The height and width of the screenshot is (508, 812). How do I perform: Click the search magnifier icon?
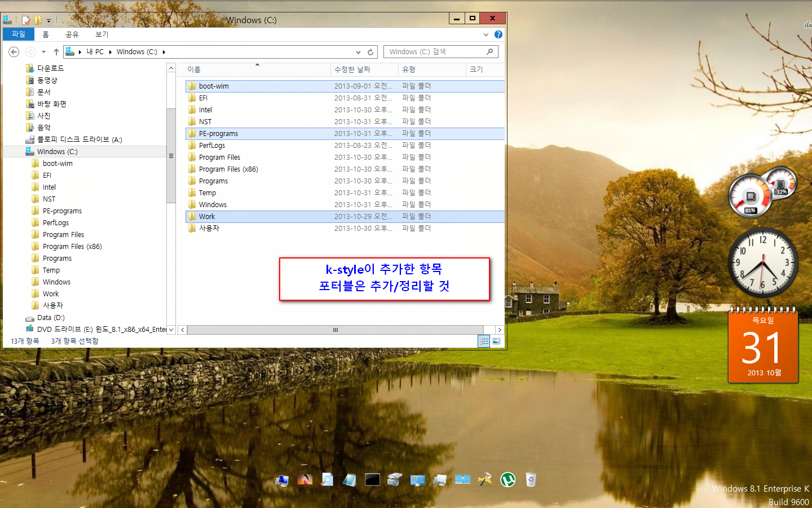coord(489,52)
